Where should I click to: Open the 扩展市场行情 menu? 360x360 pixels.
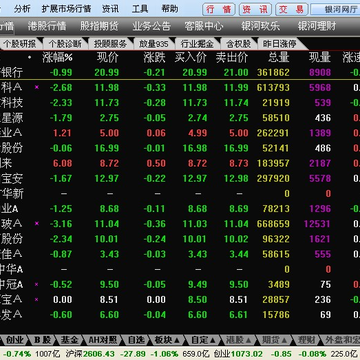point(66,9)
